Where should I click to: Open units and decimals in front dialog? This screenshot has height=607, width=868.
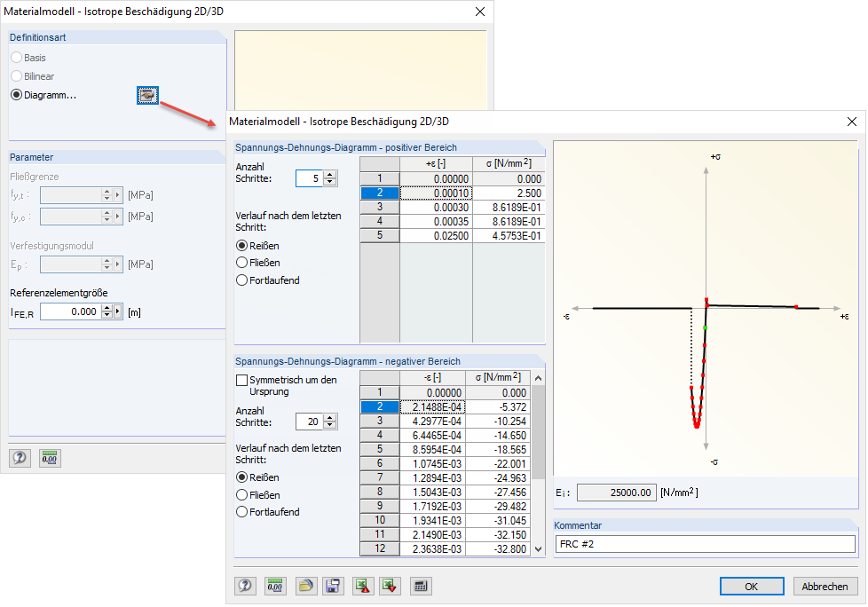pyautogui.click(x=275, y=586)
